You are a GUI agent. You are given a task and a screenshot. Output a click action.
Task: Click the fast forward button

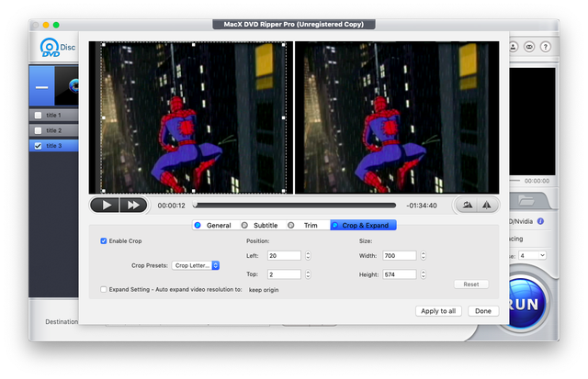click(x=133, y=205)
